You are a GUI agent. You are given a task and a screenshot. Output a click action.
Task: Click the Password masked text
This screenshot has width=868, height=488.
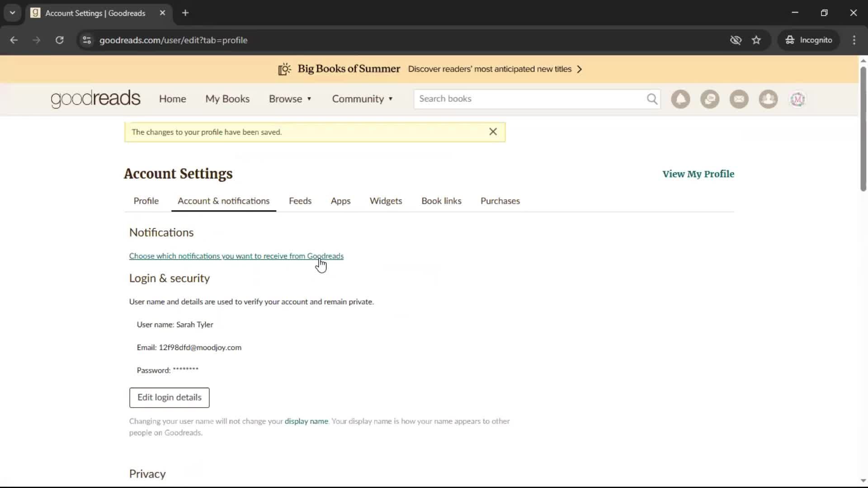click(167, 370)
